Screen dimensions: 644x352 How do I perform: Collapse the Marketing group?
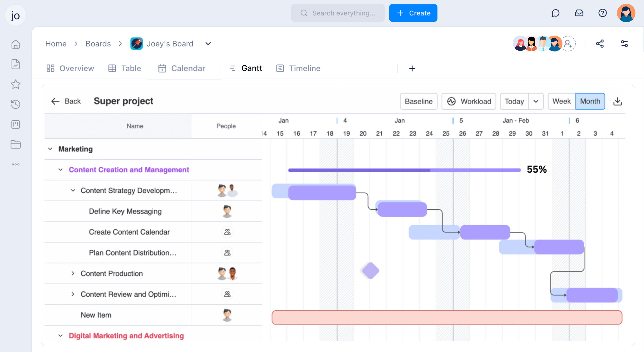(x=50, y=149)
